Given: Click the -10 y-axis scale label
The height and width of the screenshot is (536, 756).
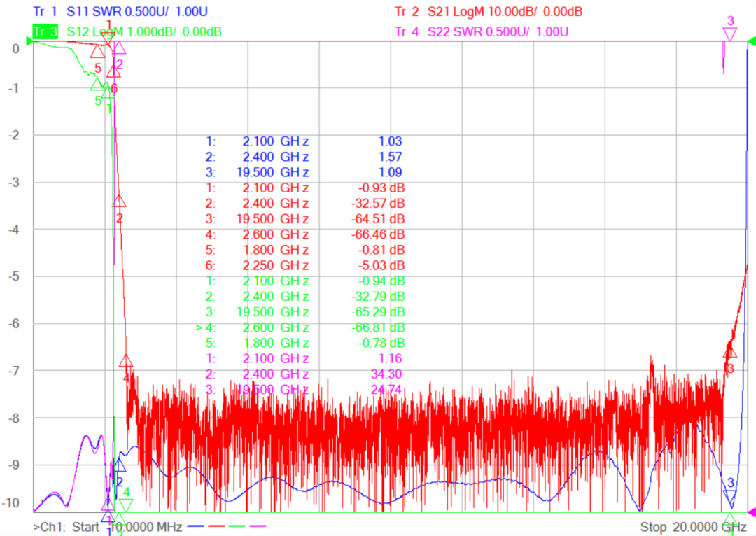Looking at the screenshot, I should (12, 503).
